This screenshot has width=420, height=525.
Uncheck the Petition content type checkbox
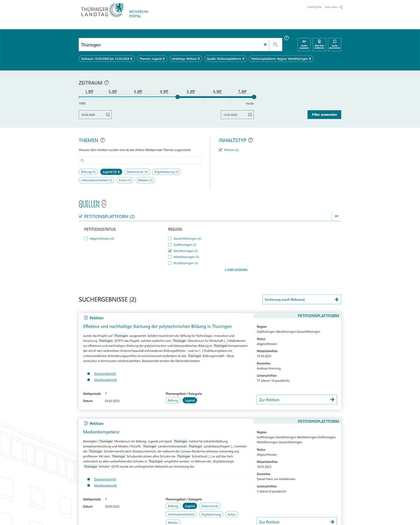pyautogui.click(x=220, y=150)
